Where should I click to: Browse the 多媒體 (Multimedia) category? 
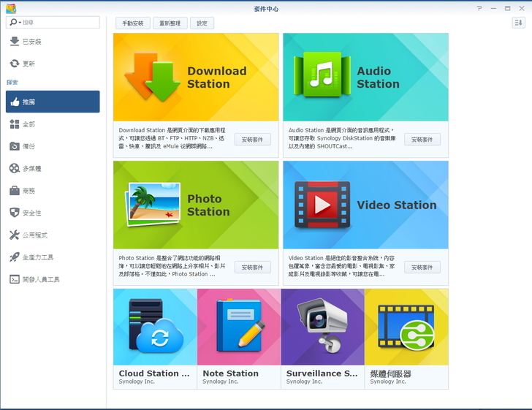point(32,168)
